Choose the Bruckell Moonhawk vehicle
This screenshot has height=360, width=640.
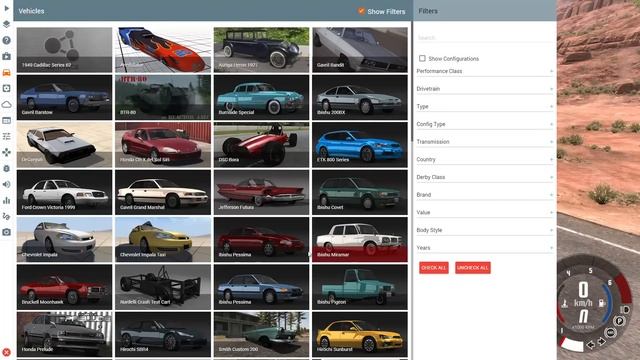(64, 287)
